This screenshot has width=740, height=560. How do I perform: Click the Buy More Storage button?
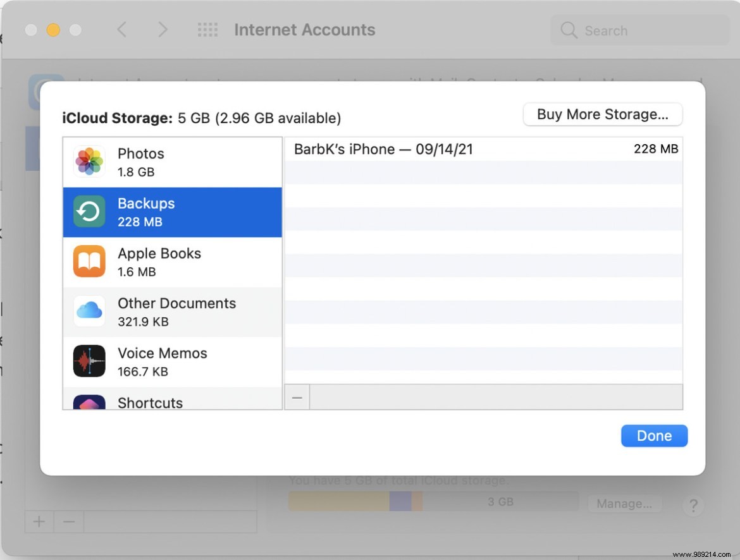pyautogui.click(x=602, y=114)
